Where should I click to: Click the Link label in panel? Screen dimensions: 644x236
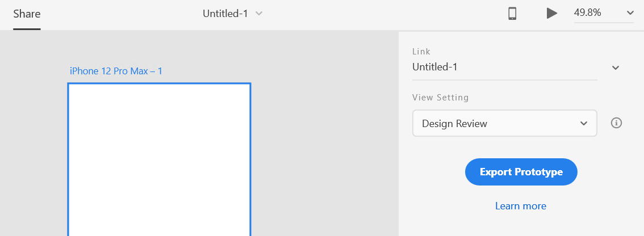[x=421, y=52]
